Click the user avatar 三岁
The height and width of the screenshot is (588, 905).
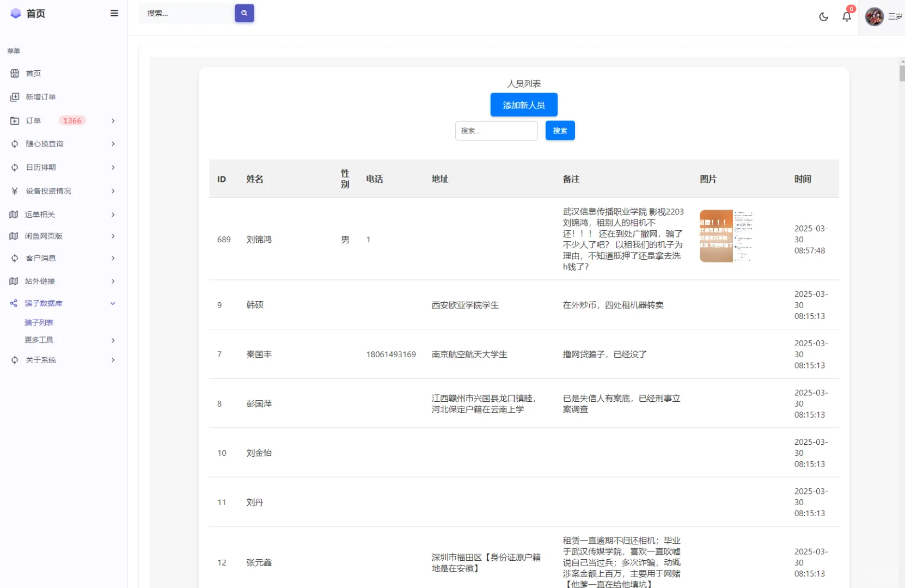[873, 17]
